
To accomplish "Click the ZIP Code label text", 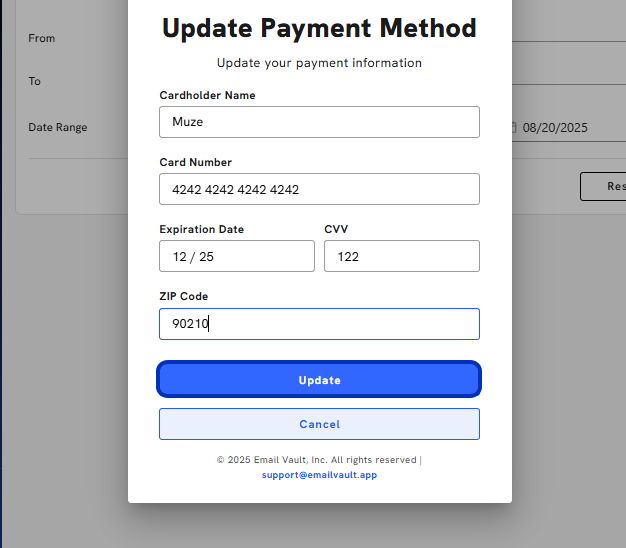I will click(184, 297).
